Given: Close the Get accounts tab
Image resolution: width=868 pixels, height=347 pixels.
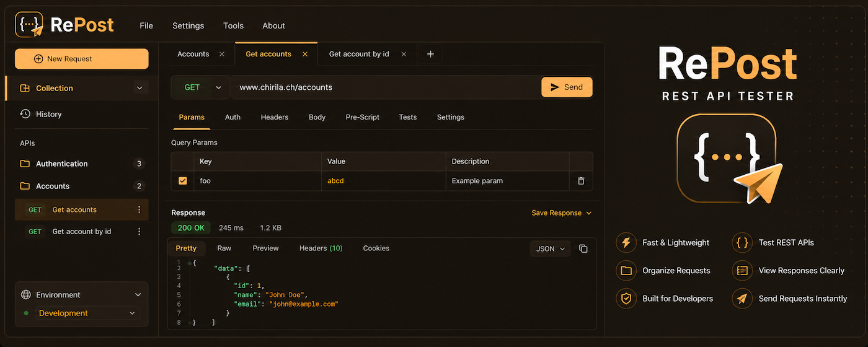Looking at the screenshot, I should (x=305, y=54).
